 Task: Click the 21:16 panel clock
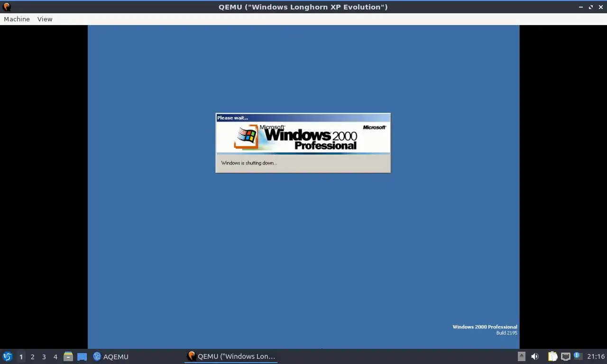pos(596,356)
